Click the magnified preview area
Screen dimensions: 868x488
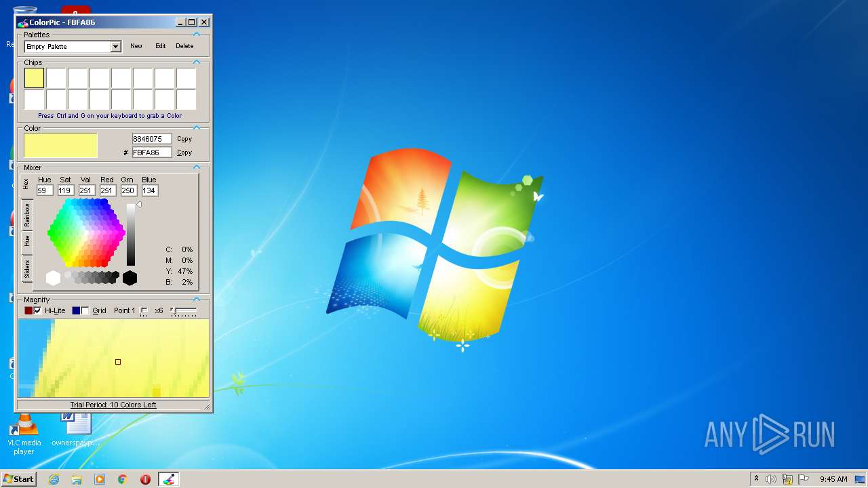[x=113, y=358]
